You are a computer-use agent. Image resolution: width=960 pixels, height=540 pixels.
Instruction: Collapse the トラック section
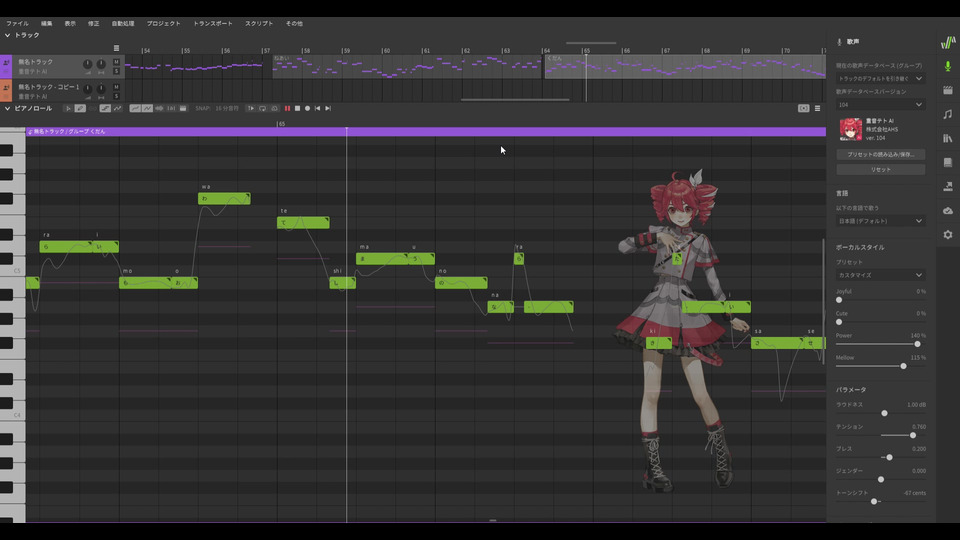pyautogui.click(x=7, y=35)
